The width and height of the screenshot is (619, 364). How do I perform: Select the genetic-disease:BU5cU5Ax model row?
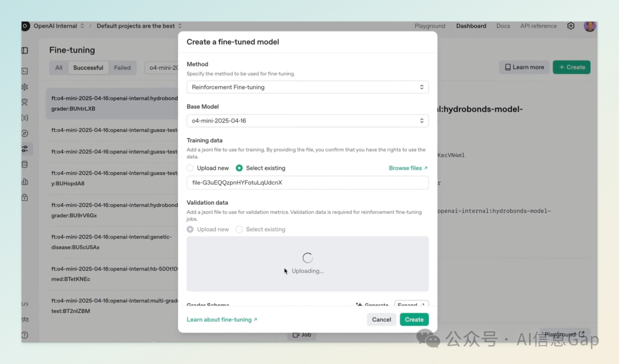tap(112, 242)
